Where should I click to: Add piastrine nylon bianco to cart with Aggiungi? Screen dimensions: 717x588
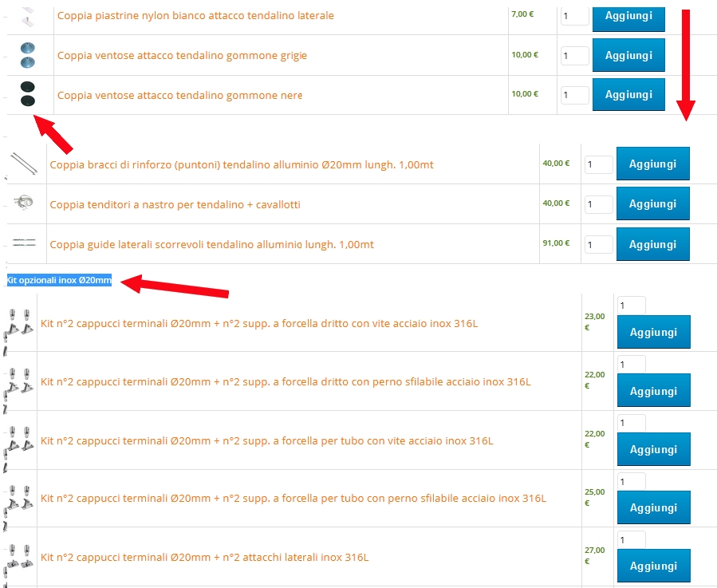coord(628,18)
